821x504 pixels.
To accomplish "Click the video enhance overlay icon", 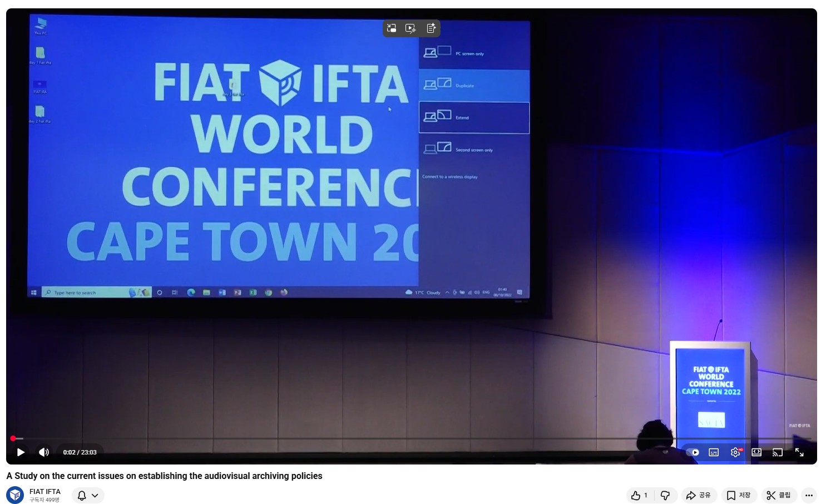I will coord(411,28).
